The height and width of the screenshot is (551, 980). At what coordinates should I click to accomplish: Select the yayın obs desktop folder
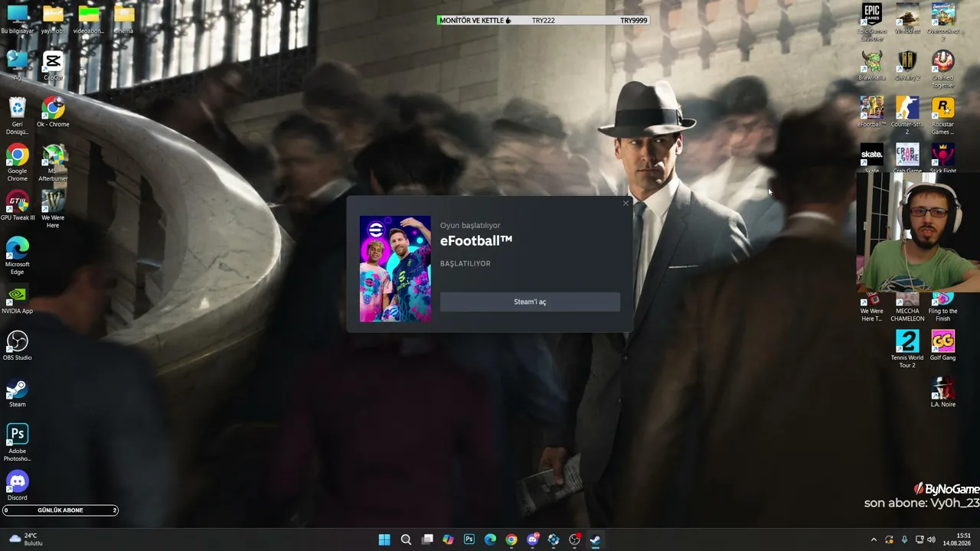(x=53, y=18)
